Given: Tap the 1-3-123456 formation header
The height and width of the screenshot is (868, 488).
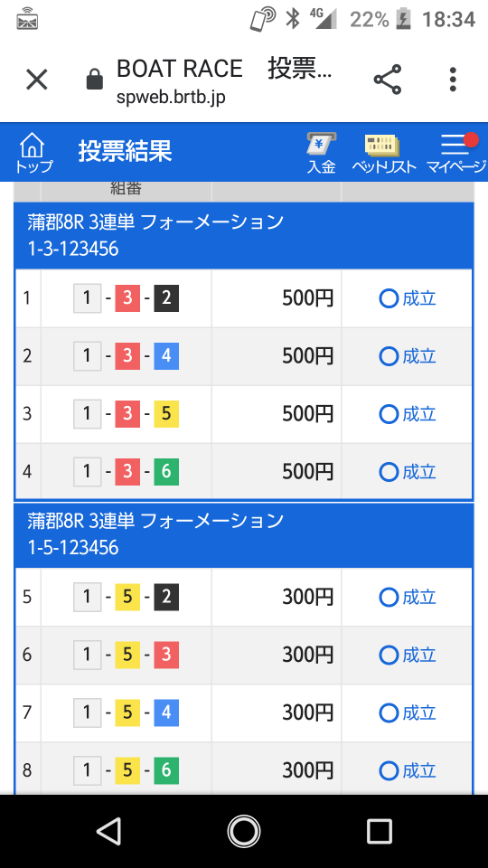Looking at the screenshot, I should (244, 235).
